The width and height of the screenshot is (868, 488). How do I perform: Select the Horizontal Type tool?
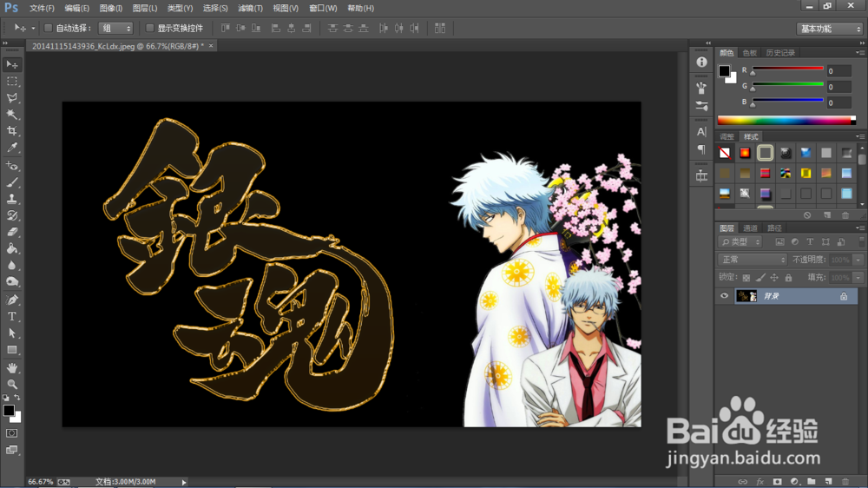(11, 317)
